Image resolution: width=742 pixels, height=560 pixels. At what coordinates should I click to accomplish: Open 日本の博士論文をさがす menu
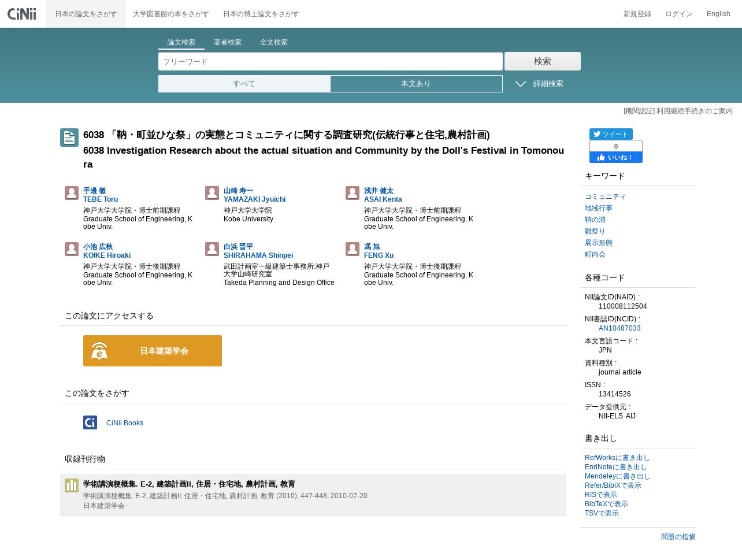[x=261, y=14]
